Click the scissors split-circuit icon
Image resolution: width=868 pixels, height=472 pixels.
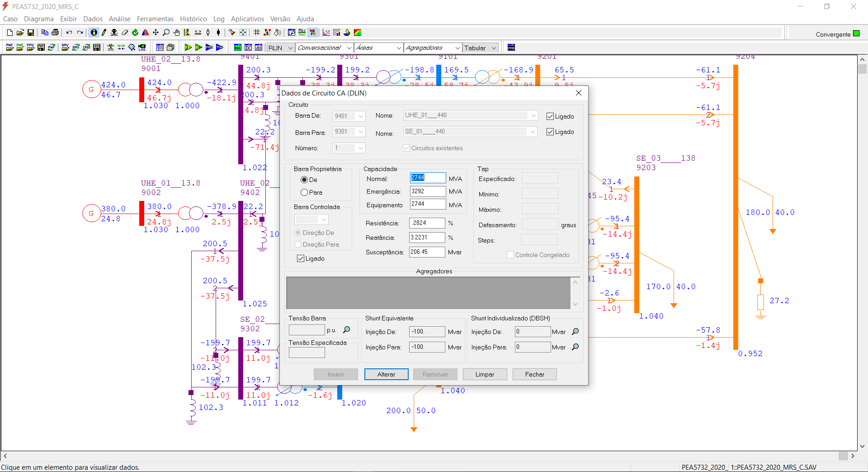click(111, 48)
